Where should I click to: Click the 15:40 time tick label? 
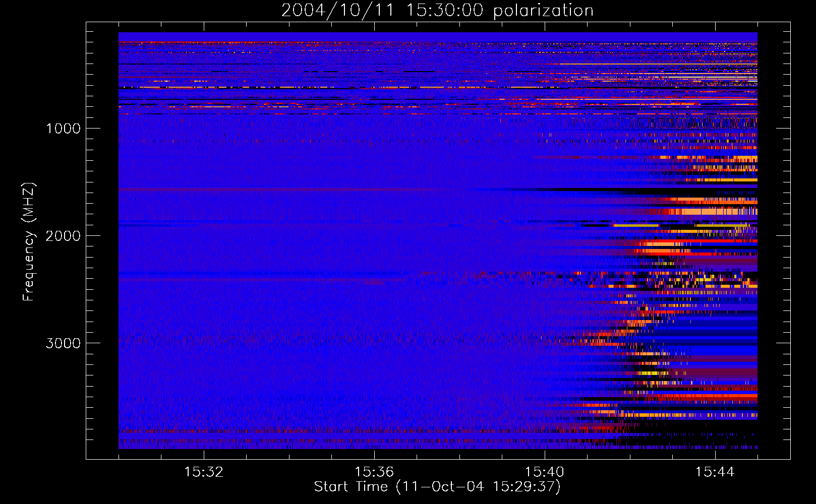click(545, 472)
